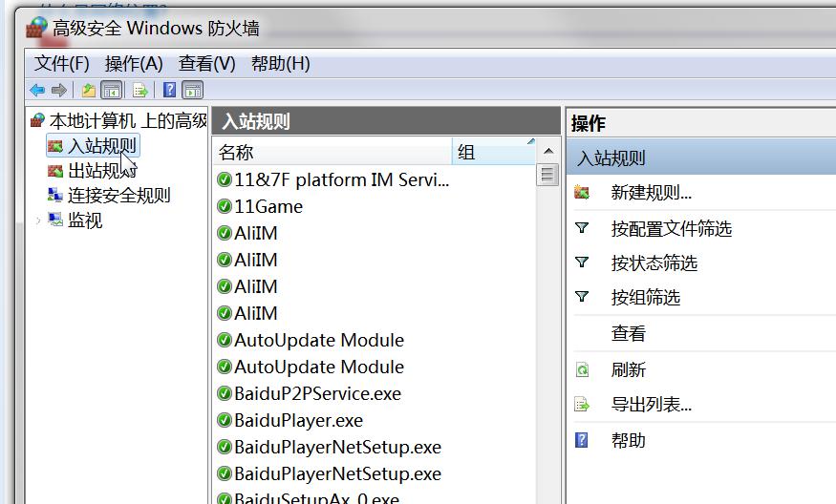Image resolution: width=836 pixels, height=504 pixels.
Task: Select 本地计算机 上的高级 root node
Action: pos(128,121)
